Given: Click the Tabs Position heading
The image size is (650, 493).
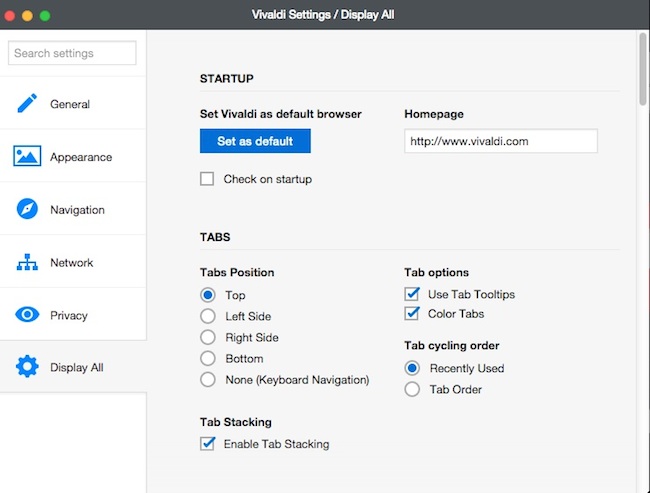Looking at the screenshot, I should pyautogui.click(x=237, y=272).
